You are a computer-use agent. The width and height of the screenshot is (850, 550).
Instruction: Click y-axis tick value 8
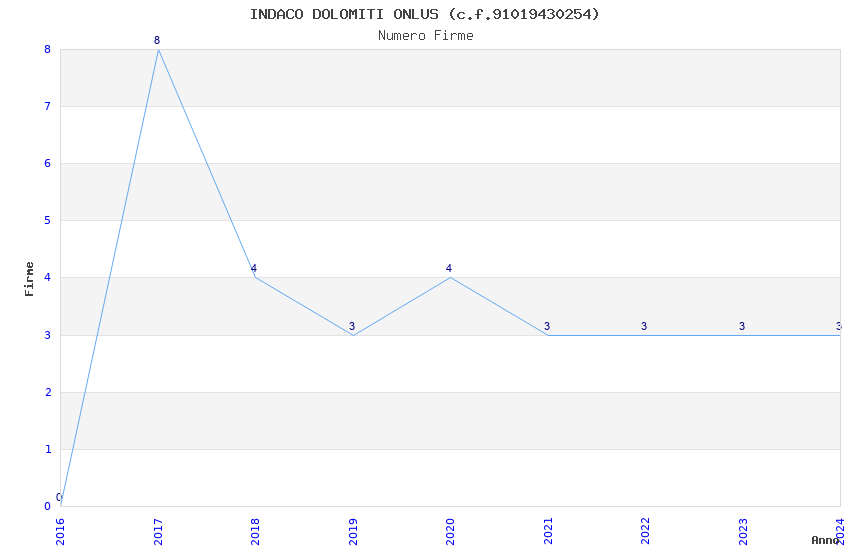click(x=48, y=49)
